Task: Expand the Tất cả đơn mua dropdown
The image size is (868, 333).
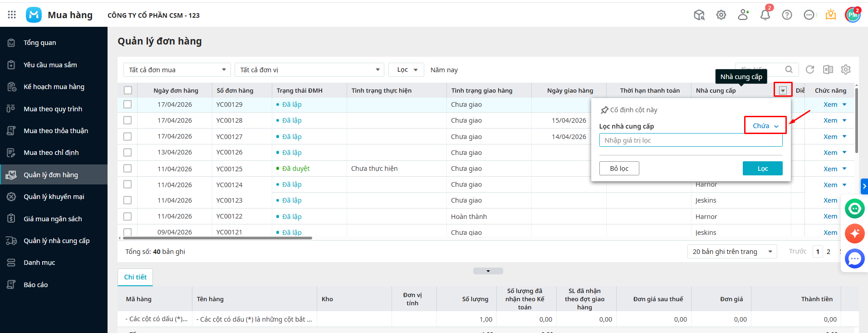Action: 177,70
